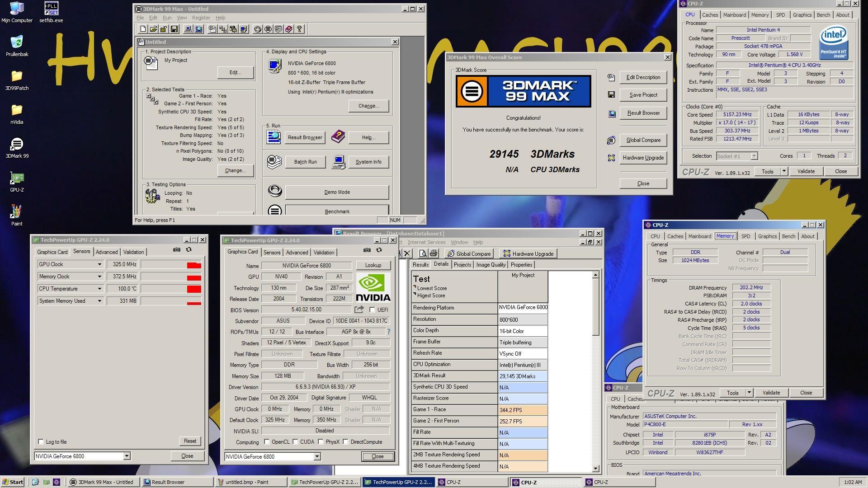The width and height of the screenshot is (868, 488).
Task: Click Save floppy disk icon in 3DMark toolbar
Action: 174,29
